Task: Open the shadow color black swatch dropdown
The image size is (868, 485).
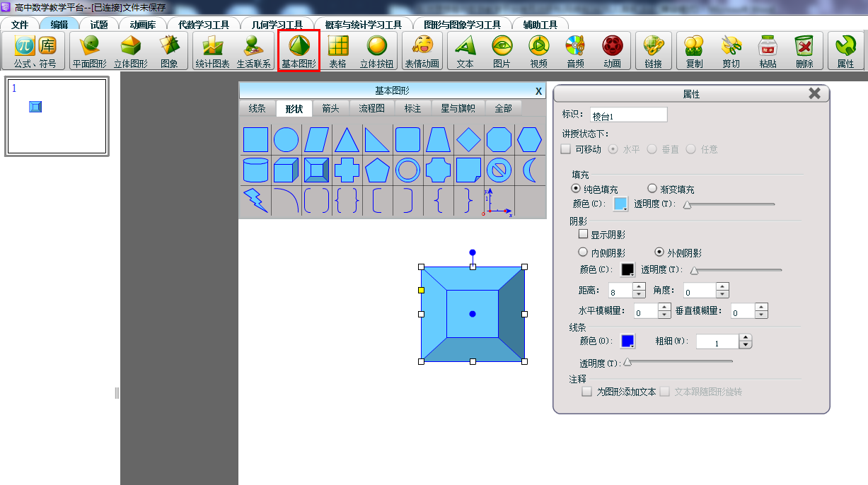Action: [x=627, y=269]
